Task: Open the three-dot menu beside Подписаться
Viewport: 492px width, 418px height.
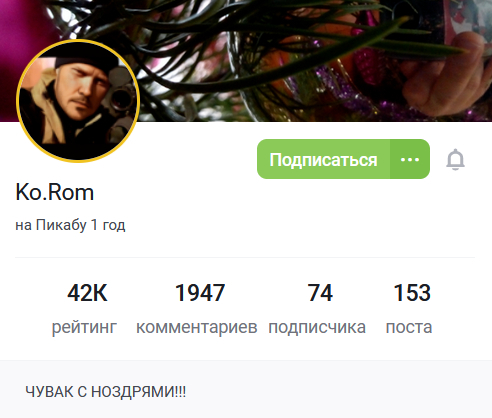Action: [410, 159]
